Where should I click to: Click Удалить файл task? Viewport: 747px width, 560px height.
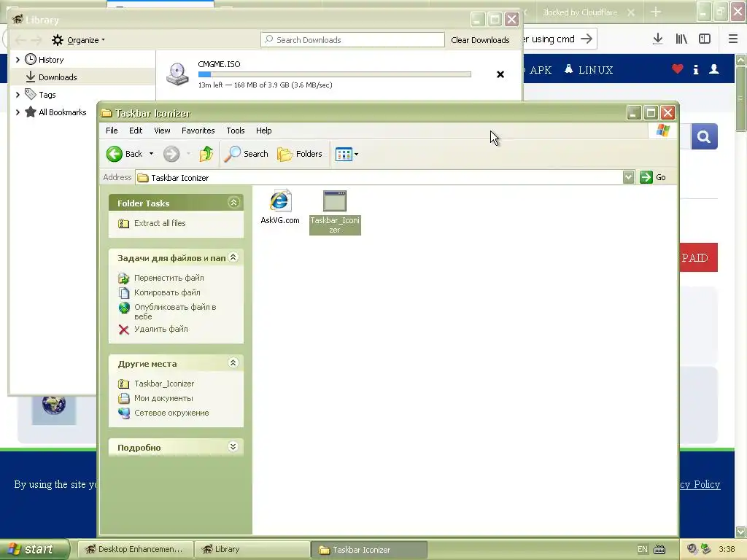click(160, 329)
